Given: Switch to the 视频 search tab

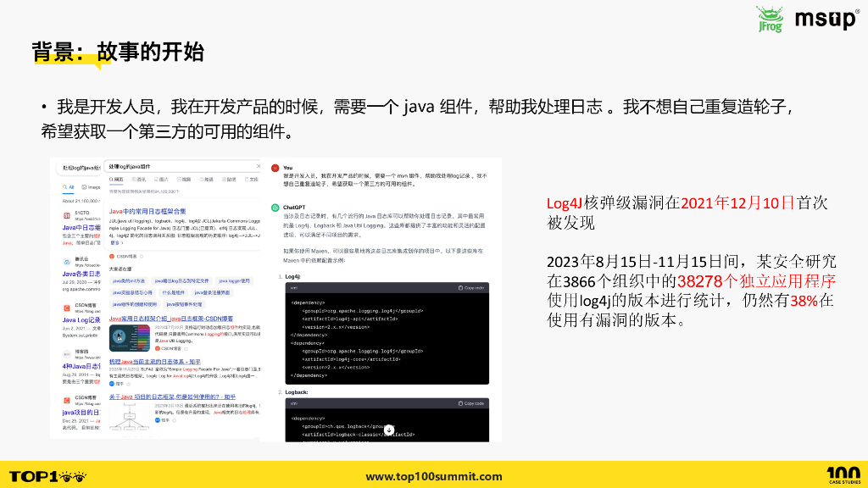Looking at the screenshot, I should tap(185, 180).
